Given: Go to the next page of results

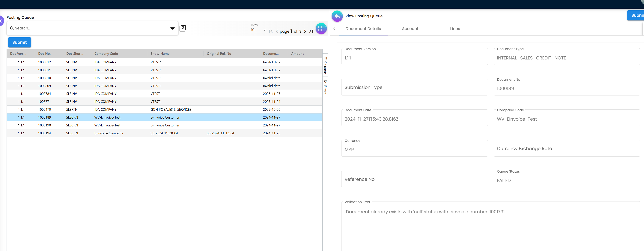Looking at the screenshot, I should (x=305, y=31).
